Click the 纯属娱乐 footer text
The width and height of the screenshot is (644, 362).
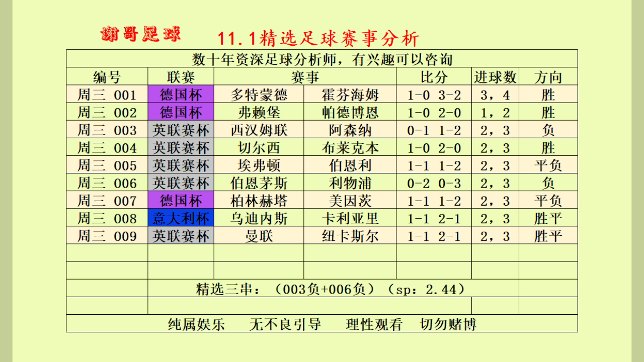[x=196, y=324]
